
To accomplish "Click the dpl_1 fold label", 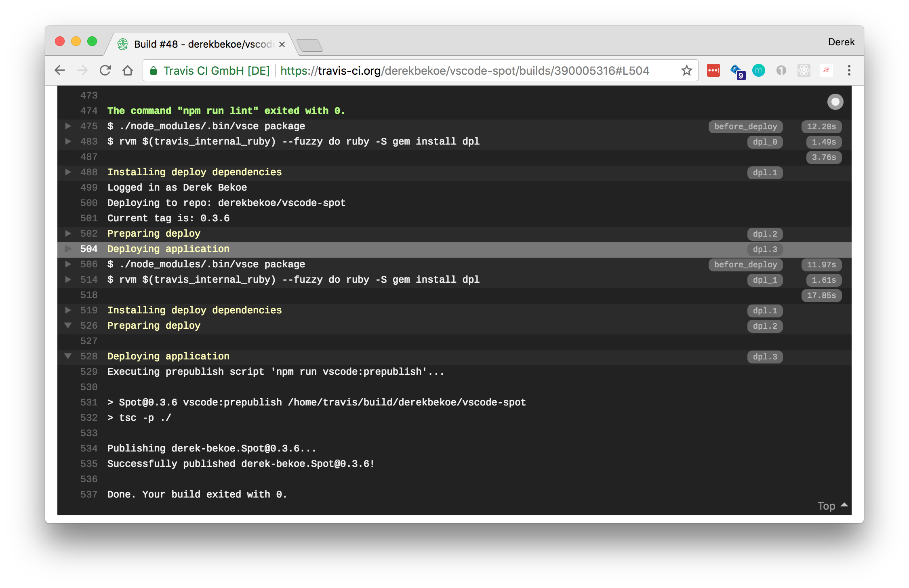I will pos(765,280).
